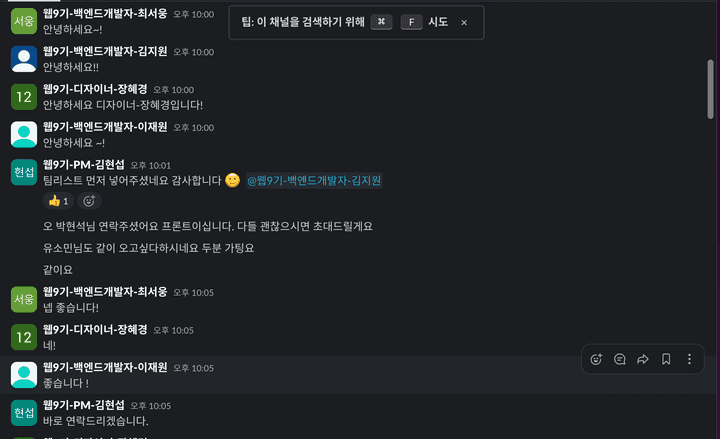
Task: Open 김현섭's avatar on 10:01 message
Action: [24, 172]
